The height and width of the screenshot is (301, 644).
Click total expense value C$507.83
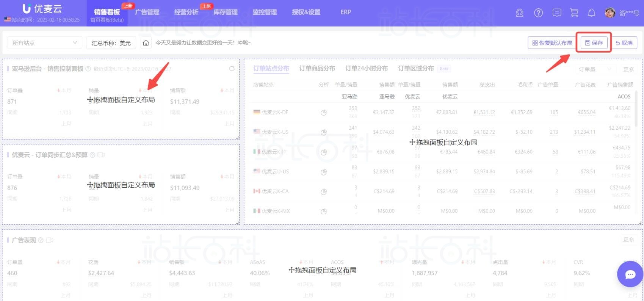coord(484,191)
